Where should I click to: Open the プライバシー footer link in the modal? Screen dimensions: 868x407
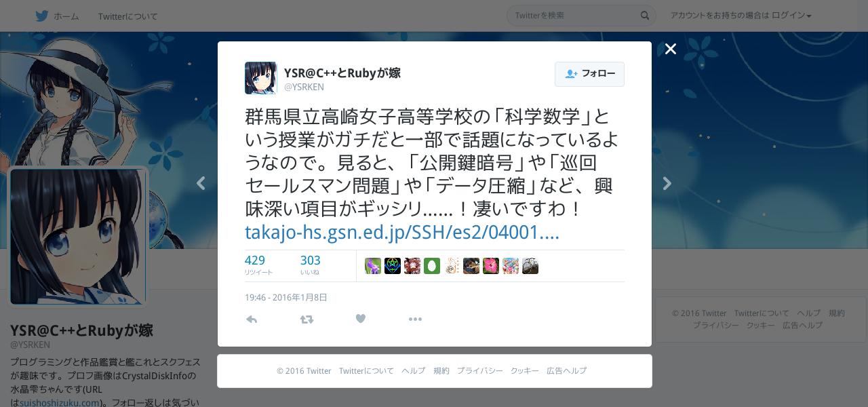coord(479,371)
